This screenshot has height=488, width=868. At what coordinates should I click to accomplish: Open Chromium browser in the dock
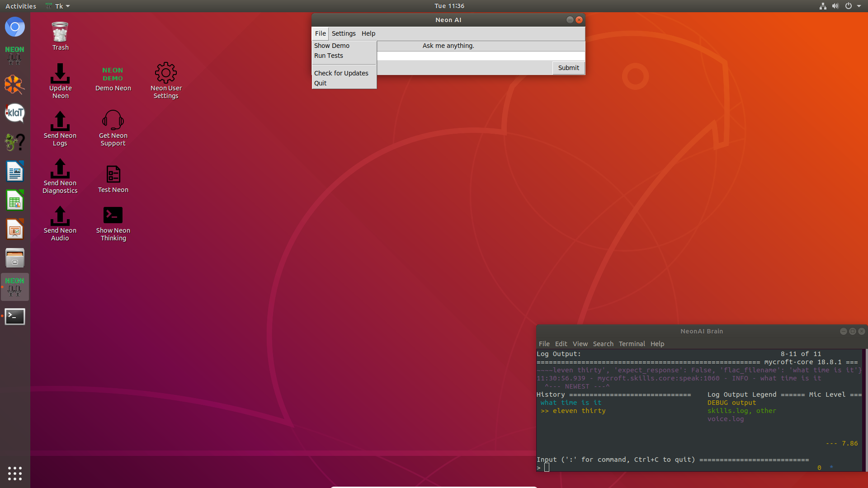click(x=15, y=27)
